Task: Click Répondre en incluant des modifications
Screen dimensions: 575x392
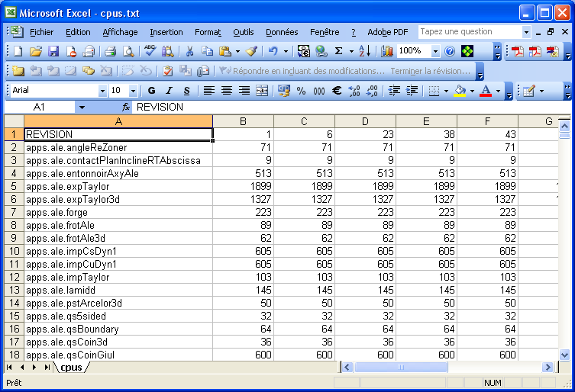Action: pos(302,71)
